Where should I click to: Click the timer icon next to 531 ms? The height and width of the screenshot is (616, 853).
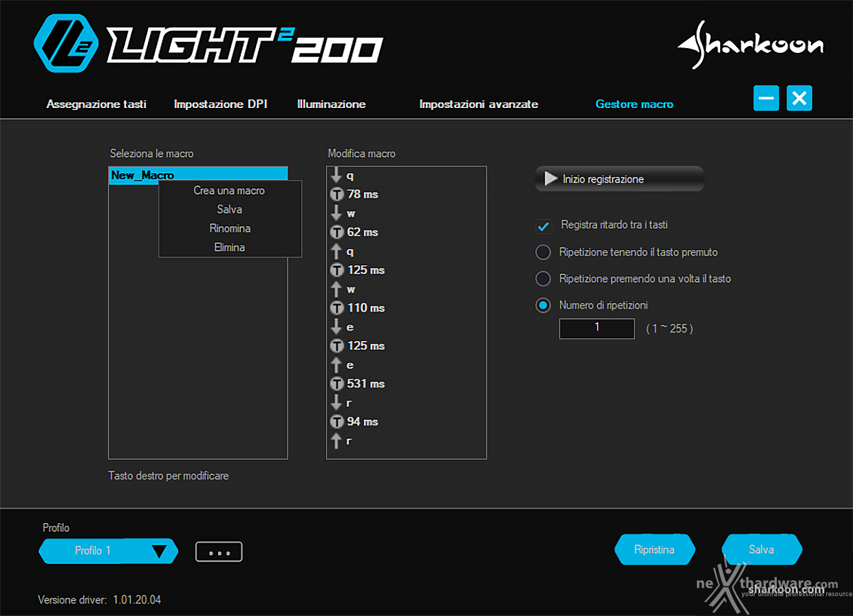pyautogui.click(x=336, y=384)
